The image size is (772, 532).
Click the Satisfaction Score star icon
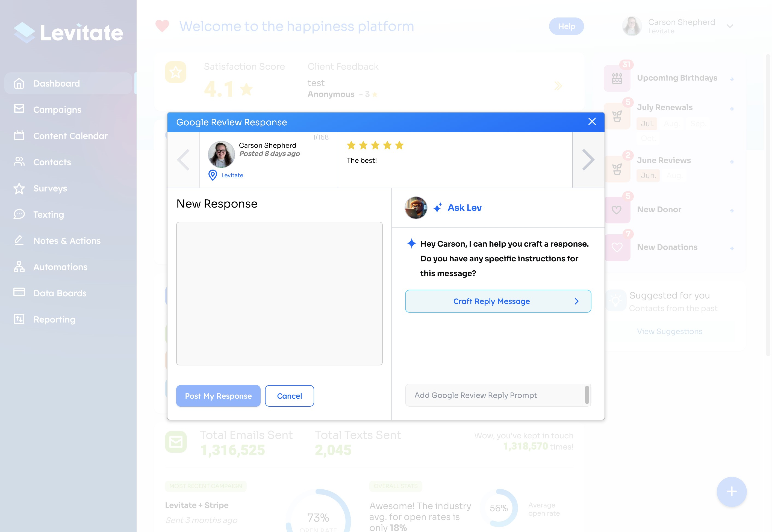176,72
